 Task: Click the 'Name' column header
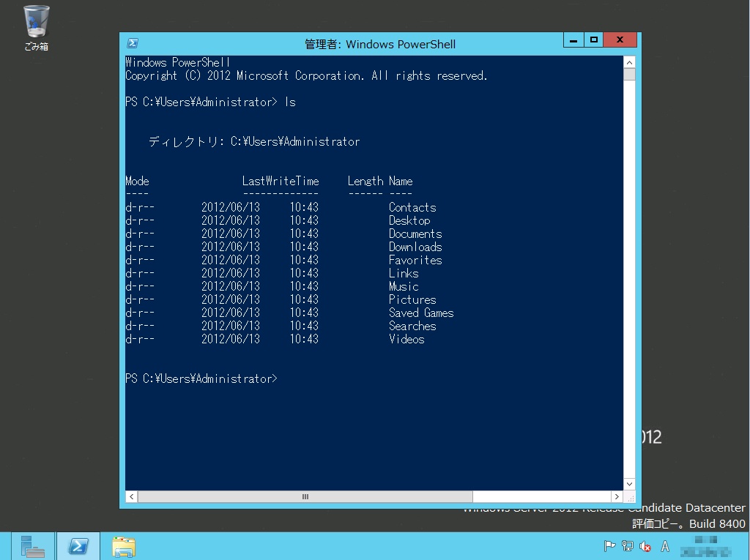[401, 181]
